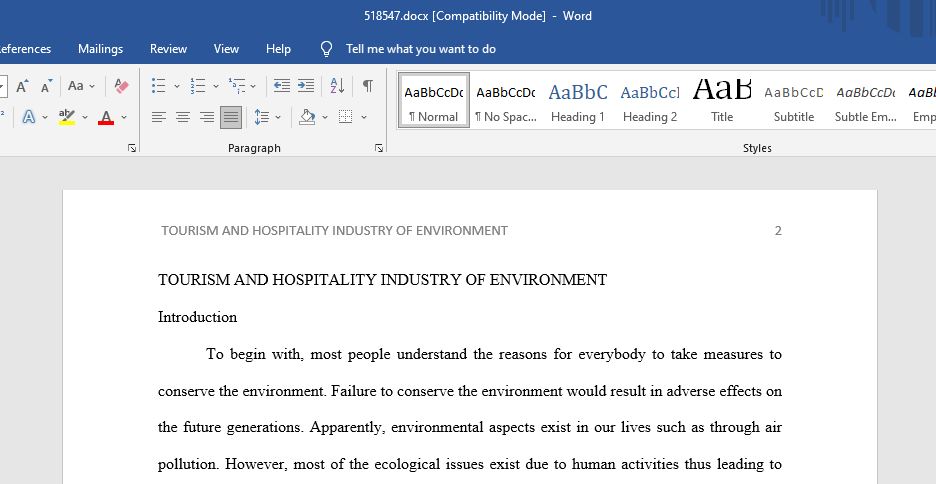Open Paragraph settings dialog launcher
The image size is (936, 484).
click(x=378, y=148)
